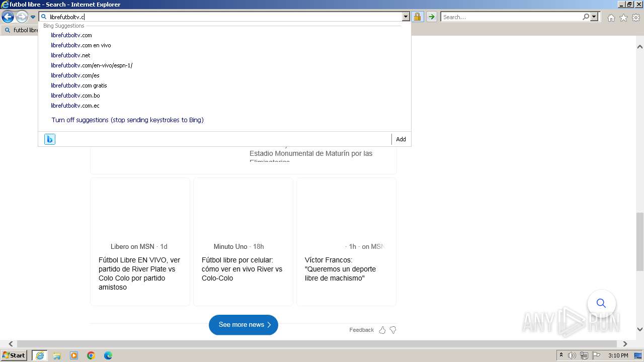Click the scroll up arrow of page
Screen dimensions: 644x362
639,47
